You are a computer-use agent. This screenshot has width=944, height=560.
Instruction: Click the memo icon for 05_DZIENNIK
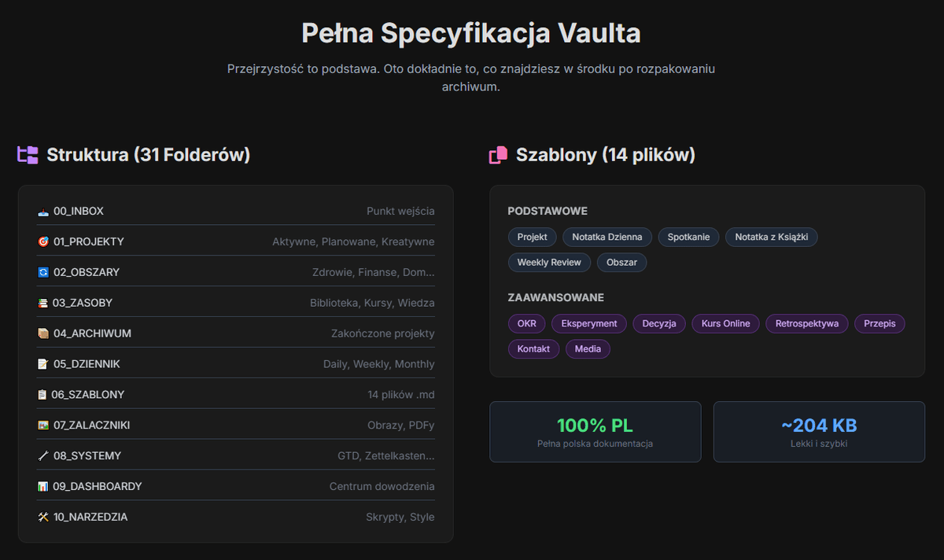coord(43,365)
